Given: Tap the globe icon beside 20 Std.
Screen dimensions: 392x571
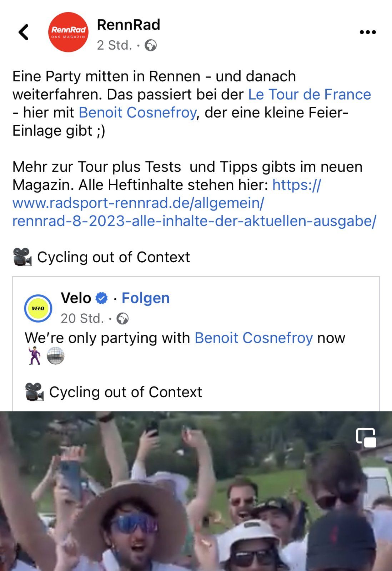Looking at the screenshot, I should coord(122,318).
